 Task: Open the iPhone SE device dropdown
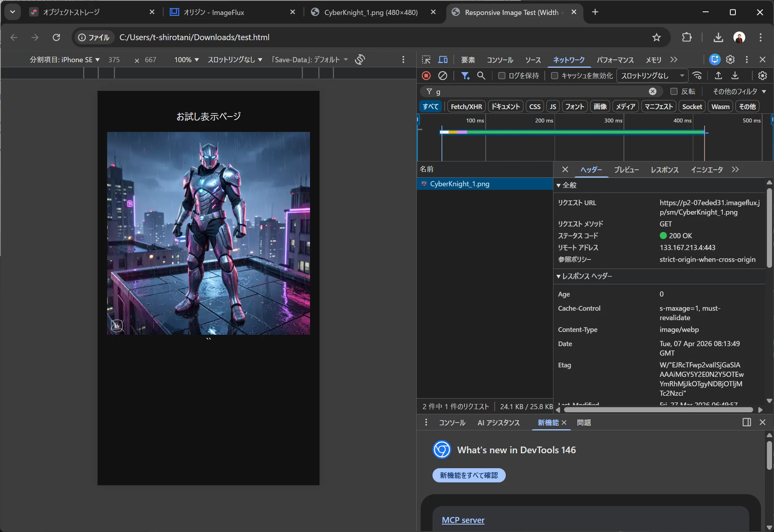[65, 59]
